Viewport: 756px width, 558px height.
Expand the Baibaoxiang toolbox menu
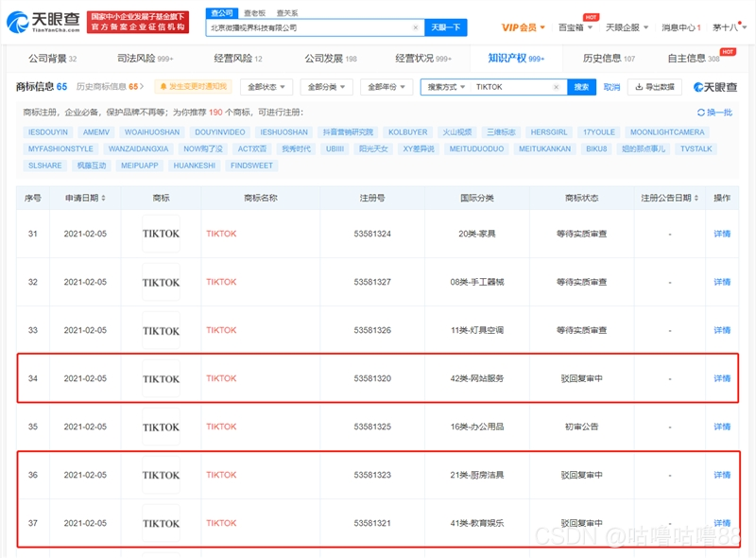click(x=576, y=27)
